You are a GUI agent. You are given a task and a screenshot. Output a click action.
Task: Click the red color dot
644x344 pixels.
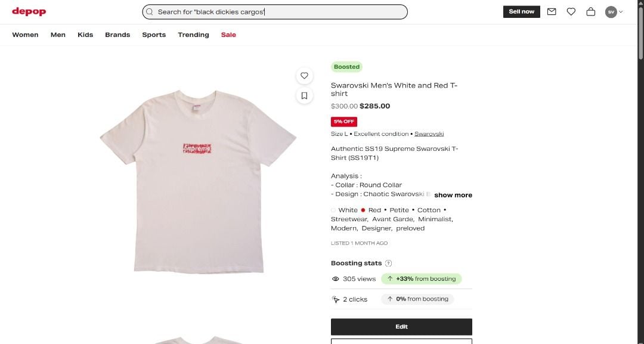coord(363,210)
